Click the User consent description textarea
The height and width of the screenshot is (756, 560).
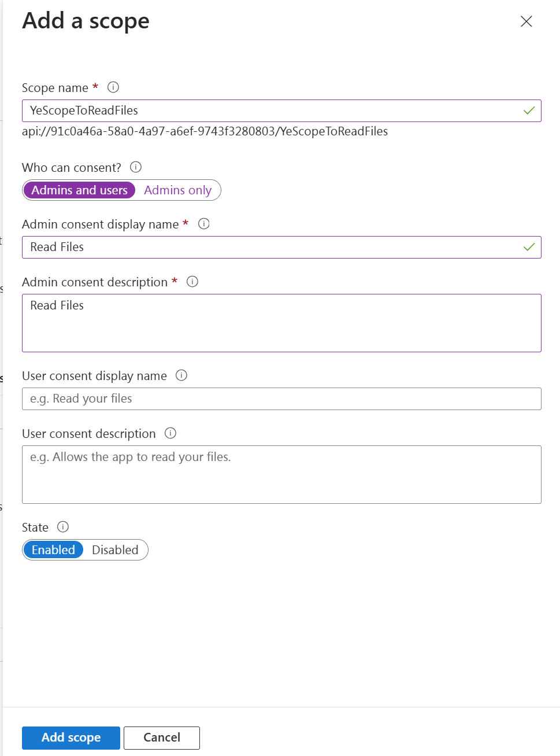281,474
